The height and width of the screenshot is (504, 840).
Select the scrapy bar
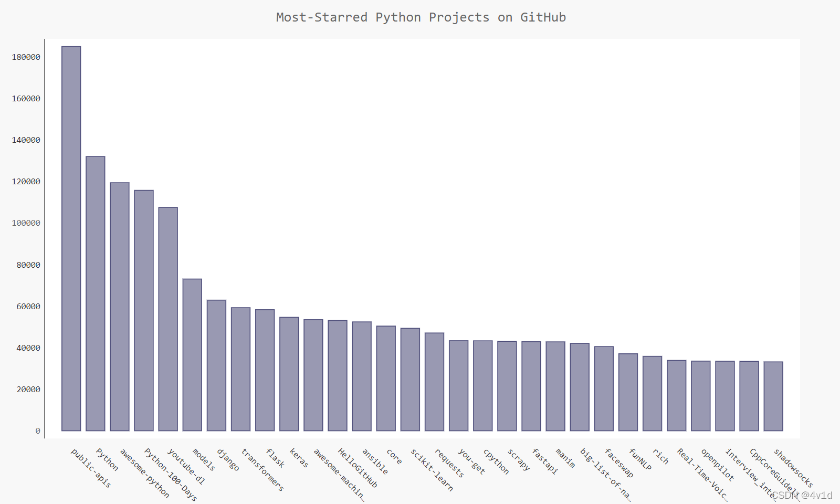pos(507,386)
